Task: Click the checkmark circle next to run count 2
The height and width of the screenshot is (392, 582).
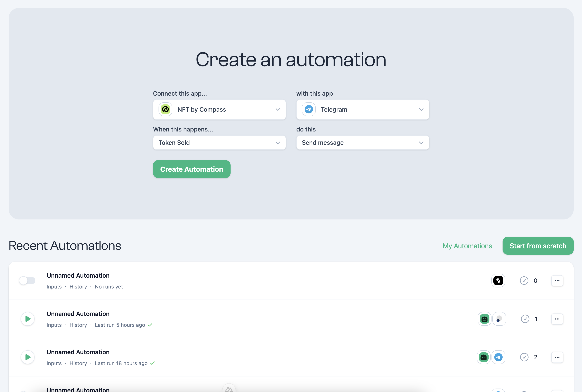Action: tap(525, 357)
